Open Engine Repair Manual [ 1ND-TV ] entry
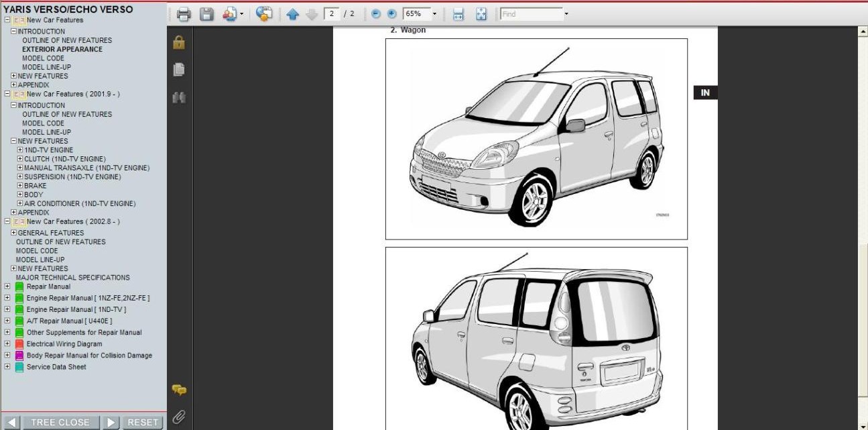 click(76, 310)
